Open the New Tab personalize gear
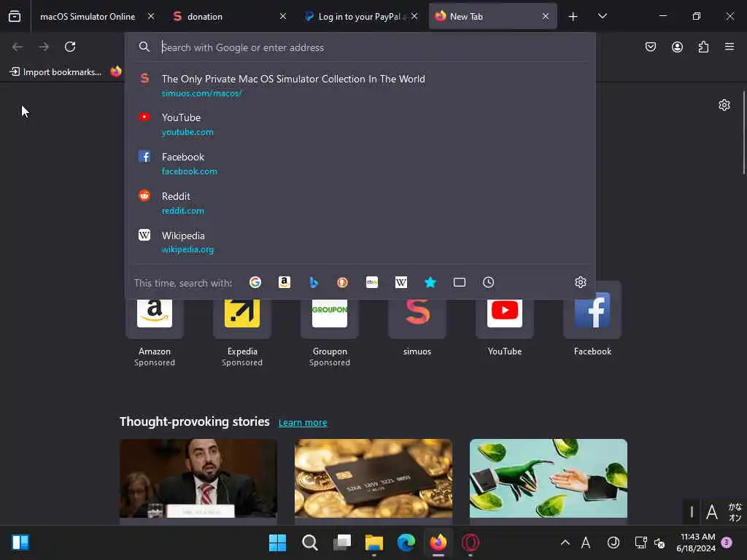The image size is (747, 560). tap(724, 105)
